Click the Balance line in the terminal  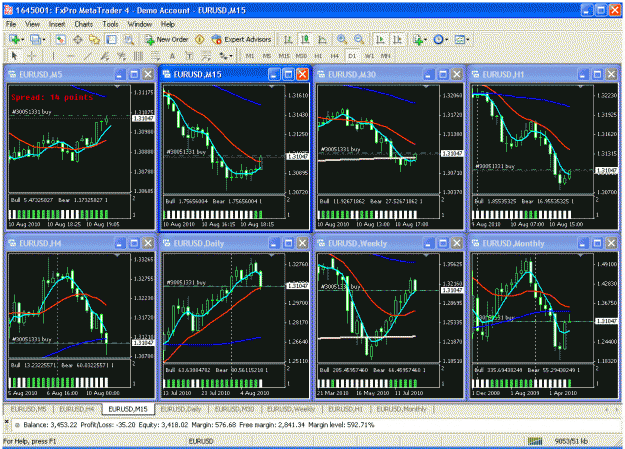point(199,425)
